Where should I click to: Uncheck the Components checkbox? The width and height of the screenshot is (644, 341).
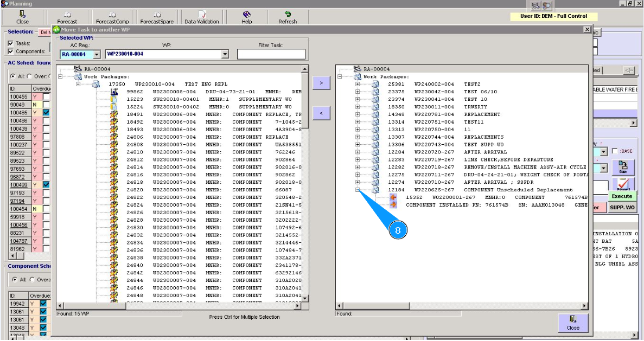(x=11, y=52)
